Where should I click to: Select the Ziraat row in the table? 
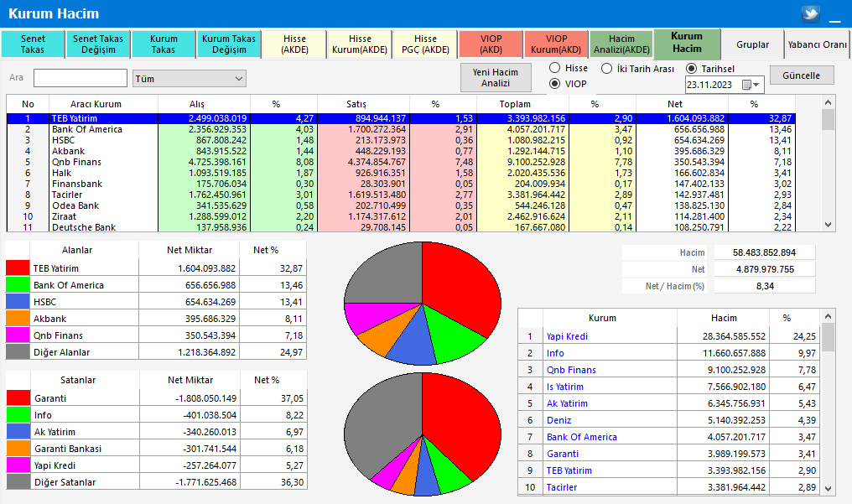(x=401, y=216)
